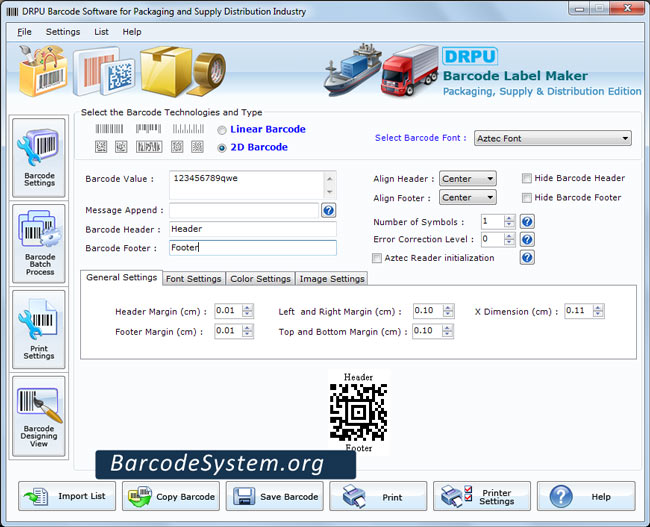This screenshot has height=527, width=650.
Task: Switch to Image Settings tab
Action: [x=332, y=279]
